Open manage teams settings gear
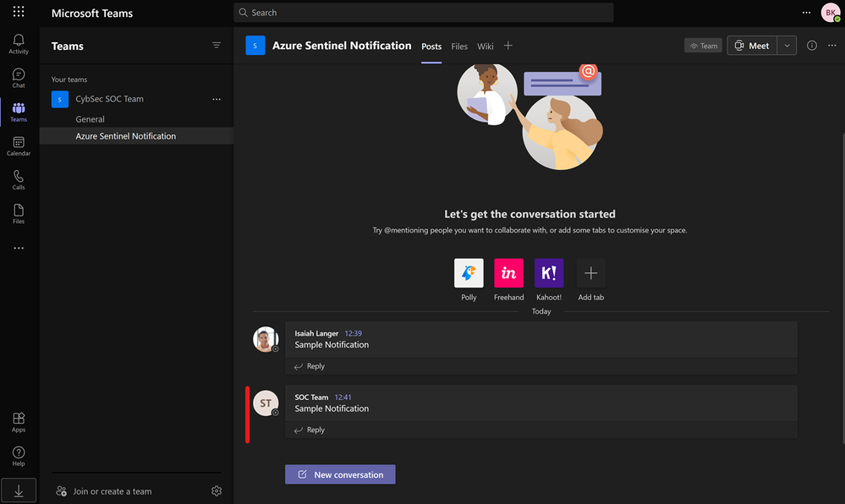845x504 pixels. click(x=216, y=491)
